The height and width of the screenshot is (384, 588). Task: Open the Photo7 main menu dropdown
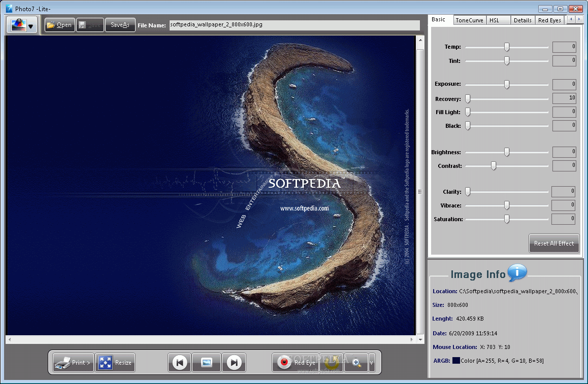22,25
